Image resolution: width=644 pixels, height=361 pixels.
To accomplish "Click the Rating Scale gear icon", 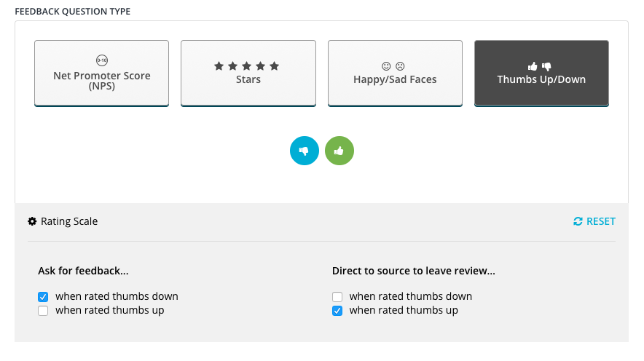I will [x=32, y=221].
